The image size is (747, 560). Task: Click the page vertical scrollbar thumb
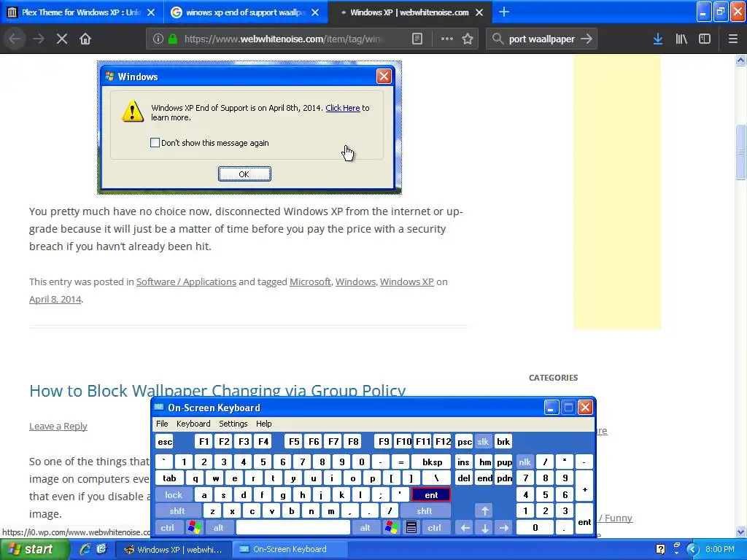point(740,152)
